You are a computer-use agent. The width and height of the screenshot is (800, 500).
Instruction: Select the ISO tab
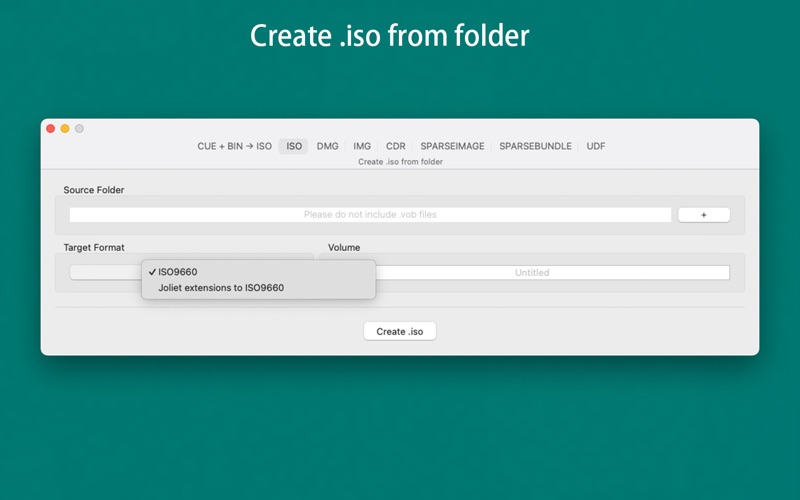[293, 146]
